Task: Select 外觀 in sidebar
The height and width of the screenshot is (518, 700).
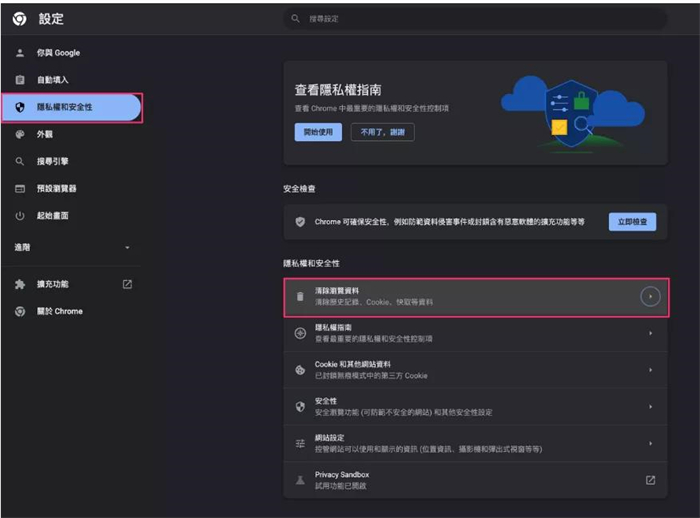Action: (71, 134)
